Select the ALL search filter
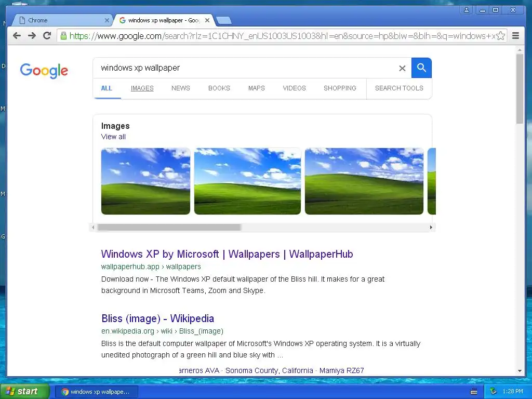Image resolution: width=532 pixels, height=399 pixels. pyautogui.click(x=107, y=88)
